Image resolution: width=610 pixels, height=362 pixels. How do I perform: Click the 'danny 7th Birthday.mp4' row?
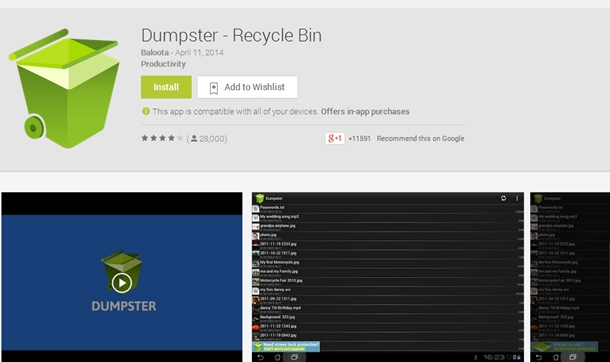coord(388,309)
